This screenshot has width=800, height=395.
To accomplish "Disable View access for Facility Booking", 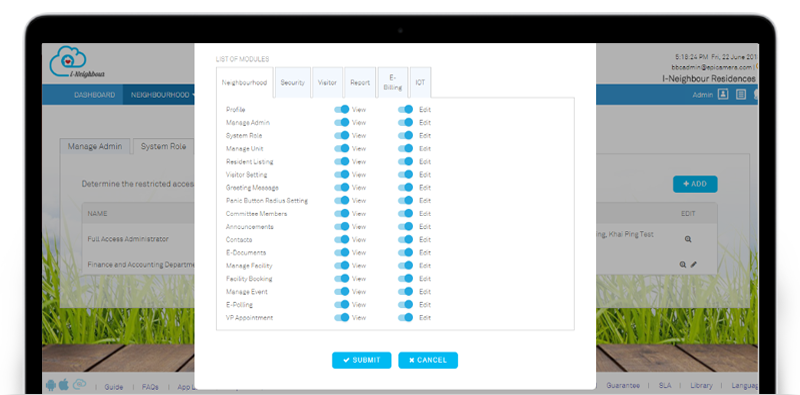I will [x=341, y=278].
